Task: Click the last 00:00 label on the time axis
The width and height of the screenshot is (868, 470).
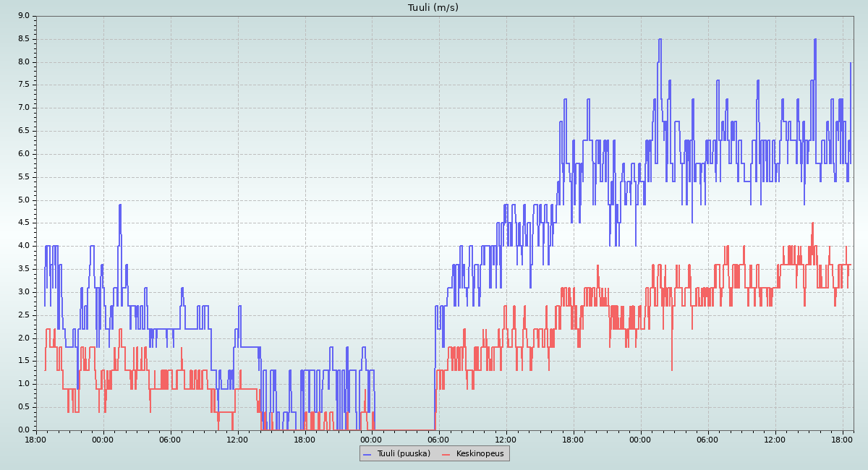Action: [x=640, y=439]
